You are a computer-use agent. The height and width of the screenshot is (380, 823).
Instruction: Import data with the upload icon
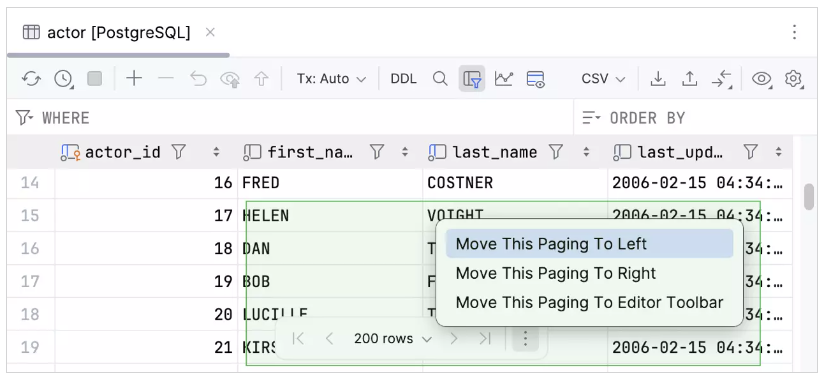(x=689, y=79)
